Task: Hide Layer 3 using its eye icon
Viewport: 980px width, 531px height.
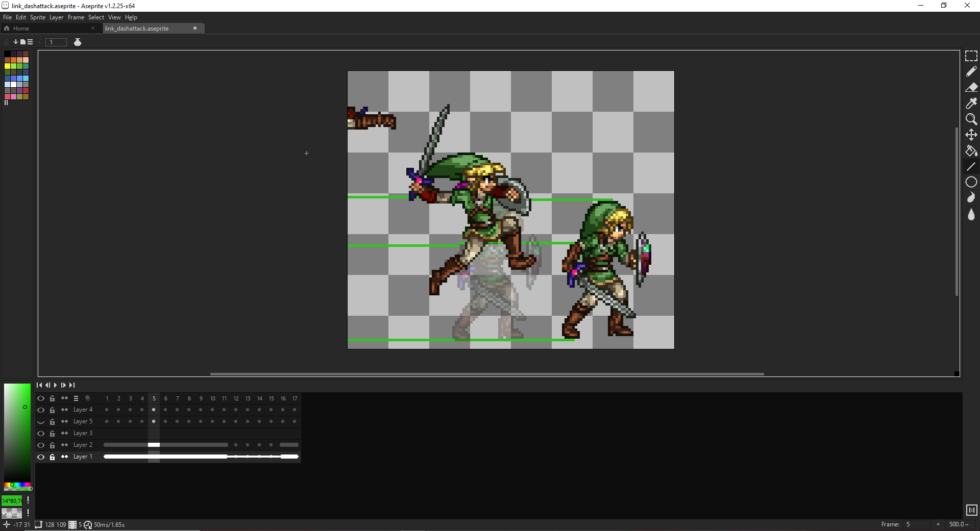Action: [41, 434]
